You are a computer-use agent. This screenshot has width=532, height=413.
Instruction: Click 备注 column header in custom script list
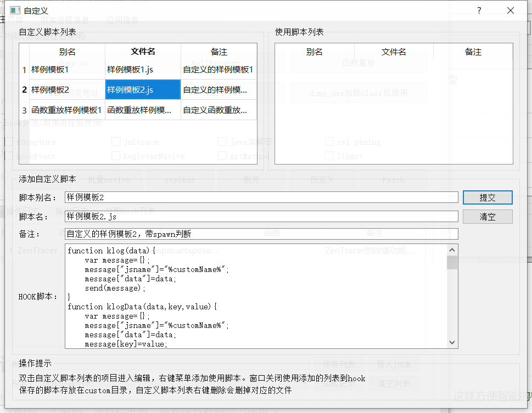tap(219, 52)
